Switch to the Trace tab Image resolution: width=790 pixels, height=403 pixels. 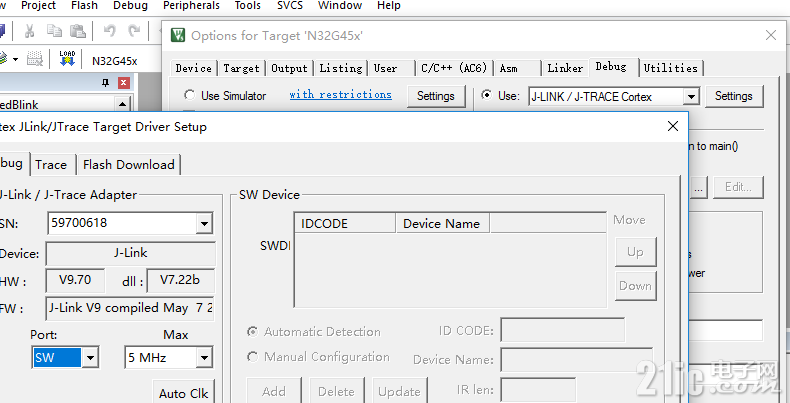tap(51, 165)
